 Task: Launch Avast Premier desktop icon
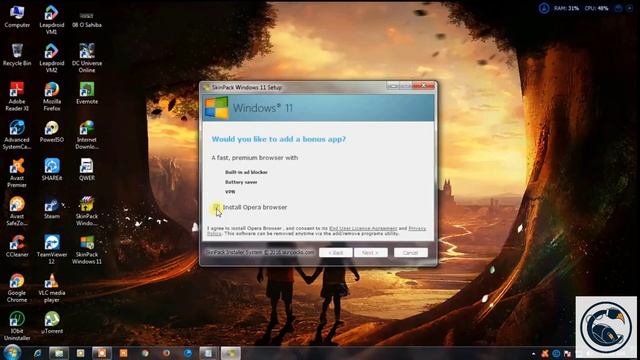(17, 173)
